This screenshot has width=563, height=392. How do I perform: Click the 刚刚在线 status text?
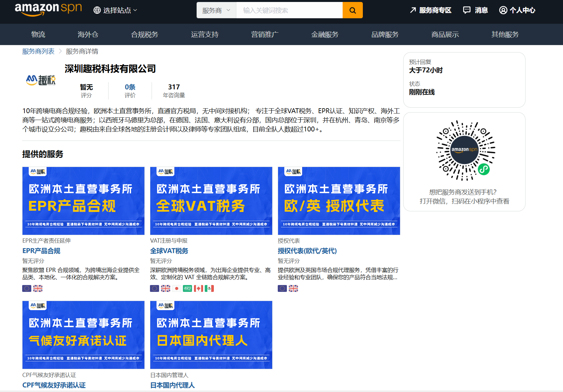click(422, 92)
